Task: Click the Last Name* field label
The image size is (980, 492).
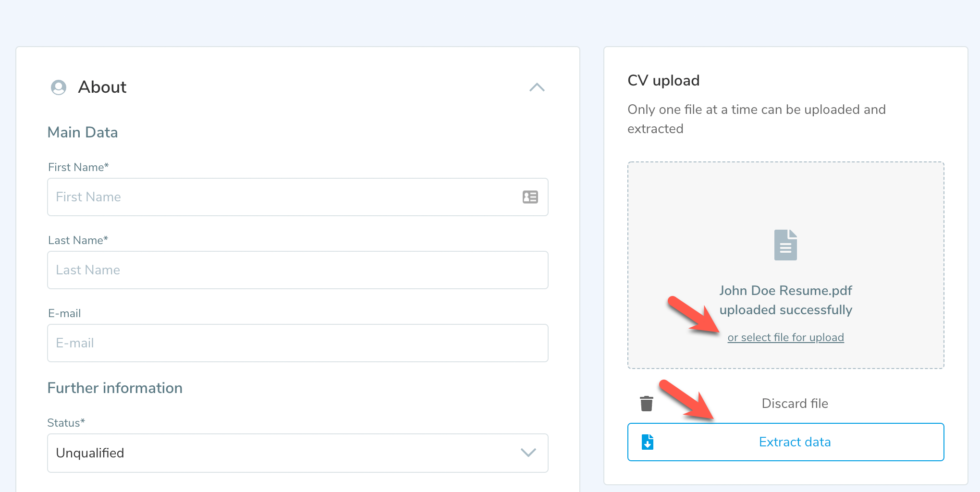Action: [78, 240]
